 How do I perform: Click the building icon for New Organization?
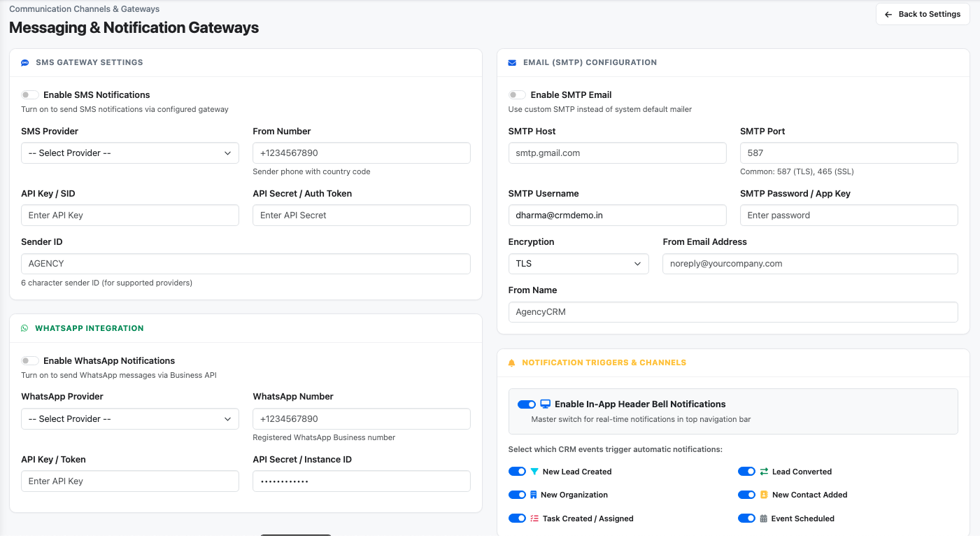[x=533, y=495]
